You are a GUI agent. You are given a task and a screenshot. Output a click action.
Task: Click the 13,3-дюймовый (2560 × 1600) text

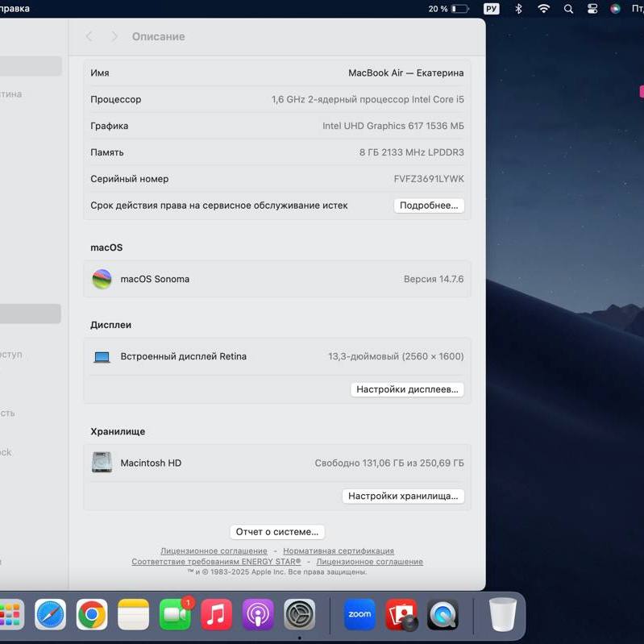coord(396,356)
